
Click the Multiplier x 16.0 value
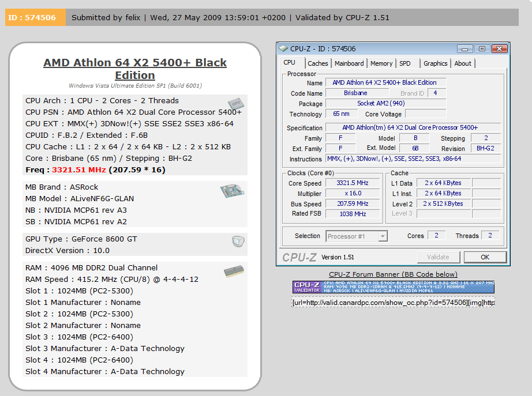tap(353, 193)
